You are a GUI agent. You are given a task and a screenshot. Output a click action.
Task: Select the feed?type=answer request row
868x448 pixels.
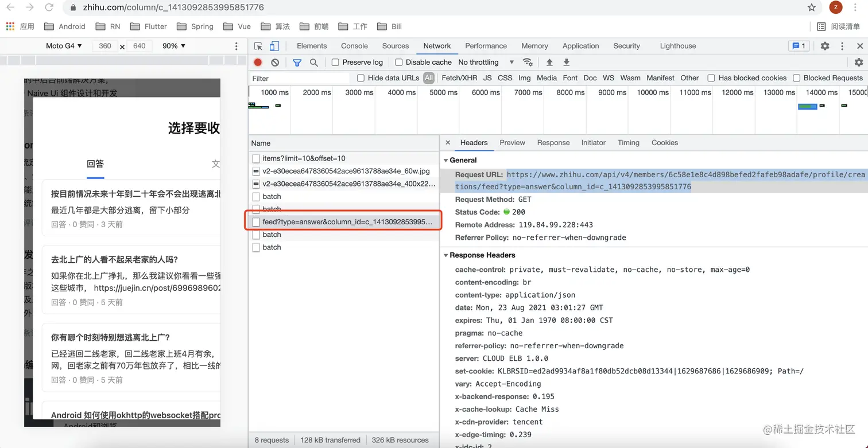pos(344,221)
